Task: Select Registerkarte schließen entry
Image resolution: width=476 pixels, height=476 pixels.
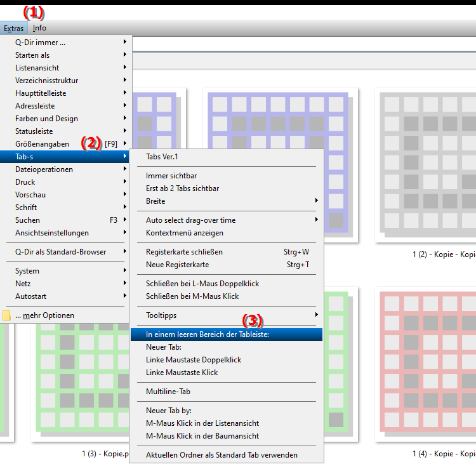Action: [184, 252]
